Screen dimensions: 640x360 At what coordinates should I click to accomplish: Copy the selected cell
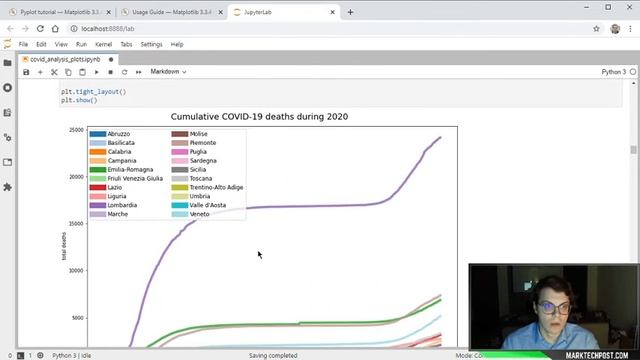pyautogui.click(x=68, y=72)
